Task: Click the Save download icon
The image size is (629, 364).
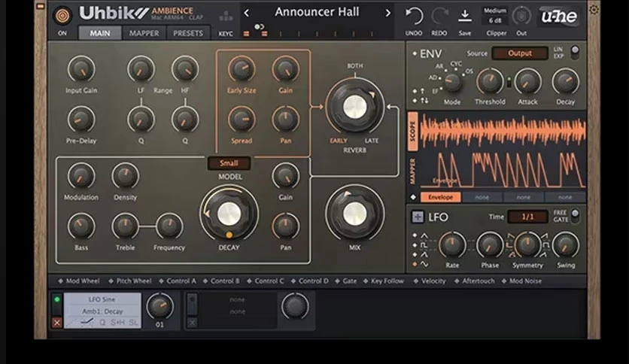Action: (x=465, y=16)
